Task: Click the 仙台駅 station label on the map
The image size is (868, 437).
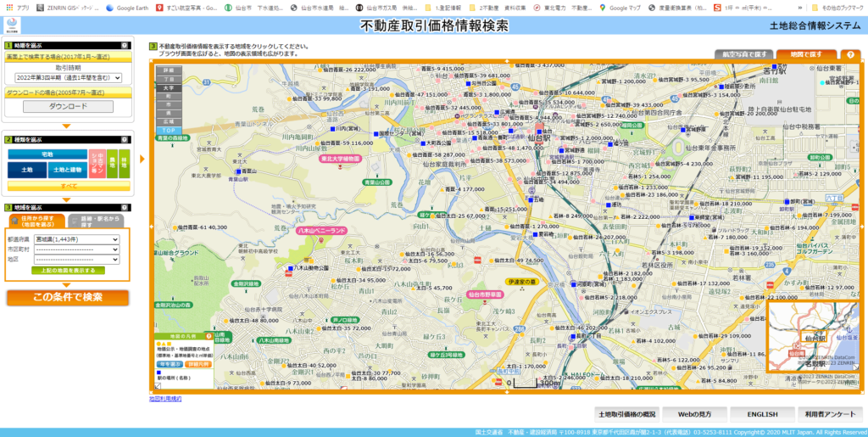Action: pyautogui.click(x=538, y=138)
